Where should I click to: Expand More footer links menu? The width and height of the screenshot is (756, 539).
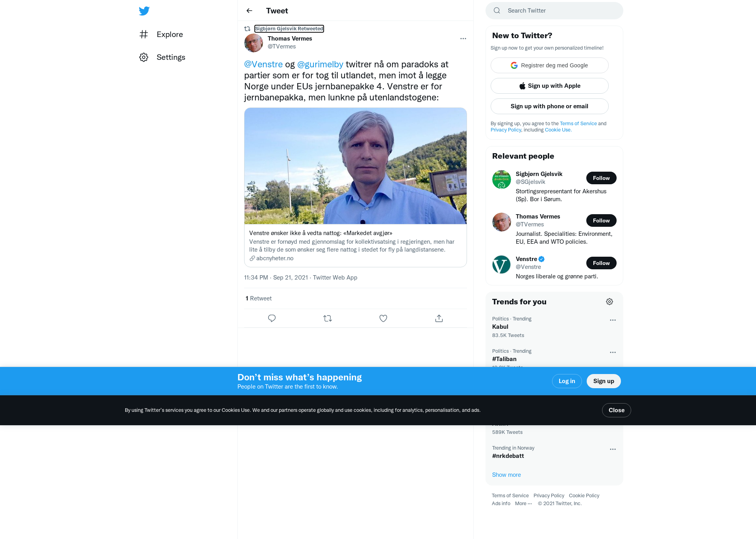coord(523,504)
